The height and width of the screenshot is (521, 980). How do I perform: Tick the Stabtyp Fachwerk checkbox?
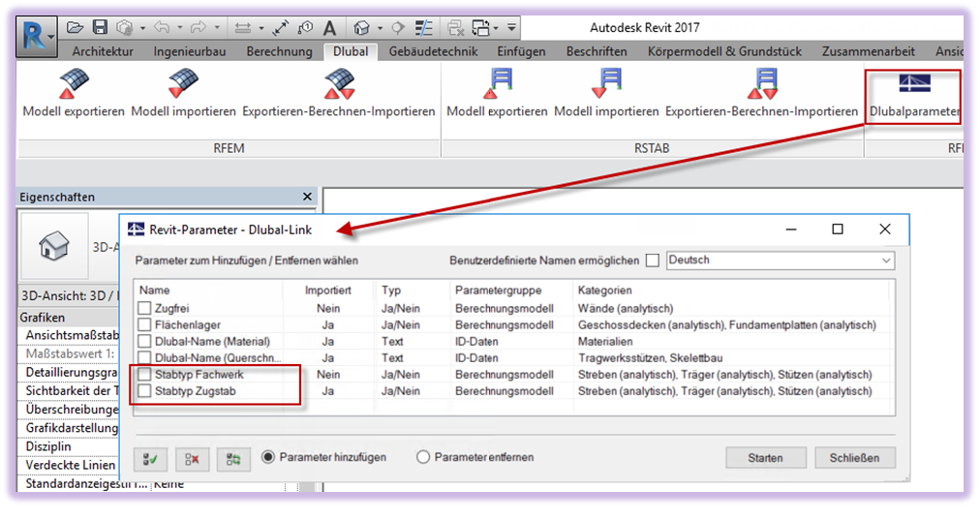tap(144, 374)
